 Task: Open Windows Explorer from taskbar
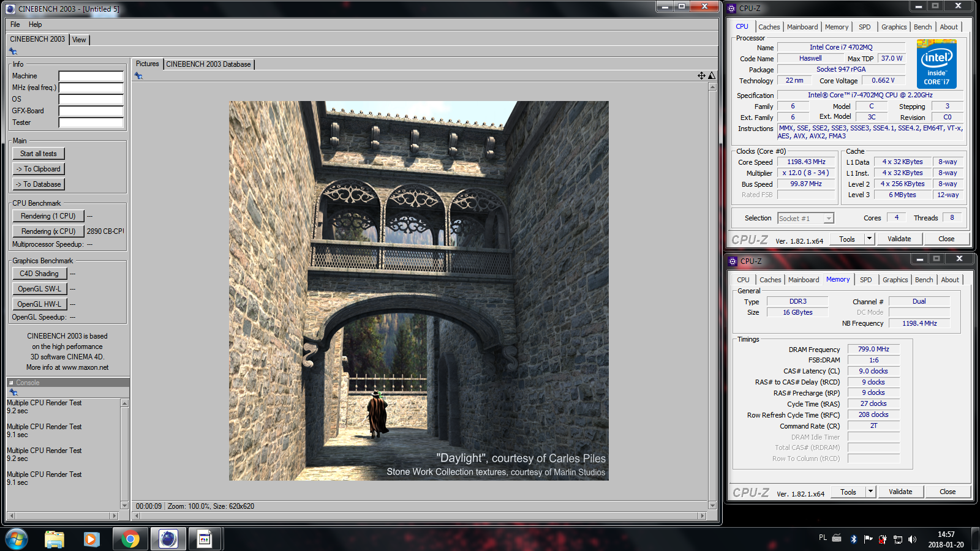(55, 539)
